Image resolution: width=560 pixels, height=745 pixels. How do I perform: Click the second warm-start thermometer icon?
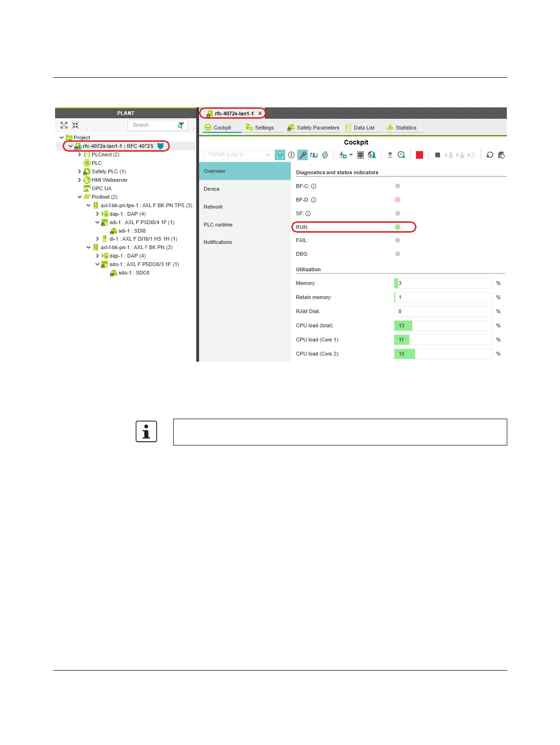460,155
